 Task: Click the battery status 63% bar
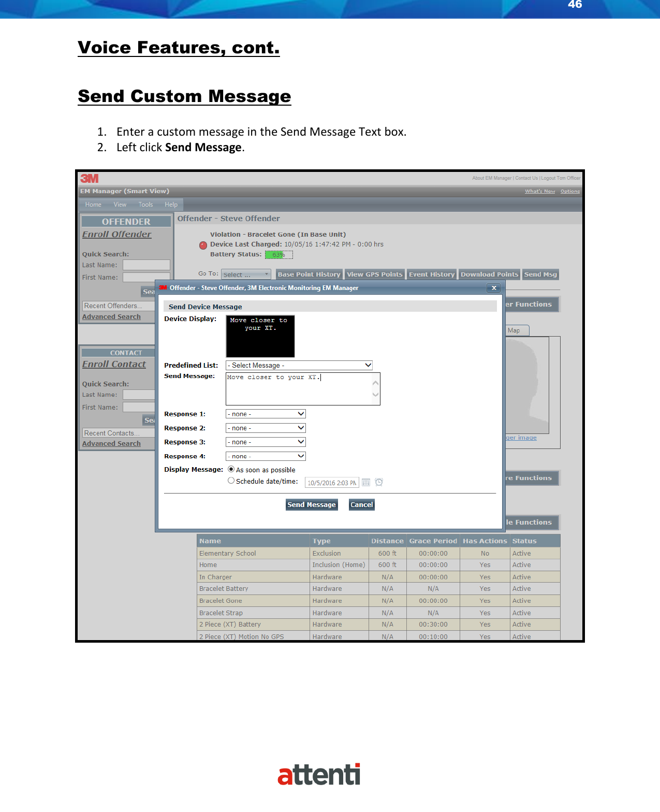pos(279,255)
